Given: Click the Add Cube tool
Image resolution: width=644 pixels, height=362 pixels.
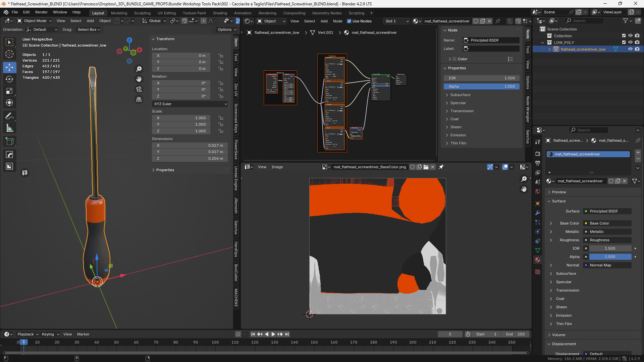Looking at the screenshot, I should coord(9,141).
